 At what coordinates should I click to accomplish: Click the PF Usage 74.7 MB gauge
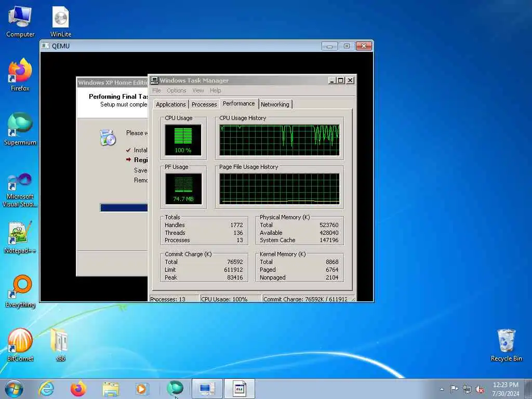pyautogui.click(x=183, y=189)
